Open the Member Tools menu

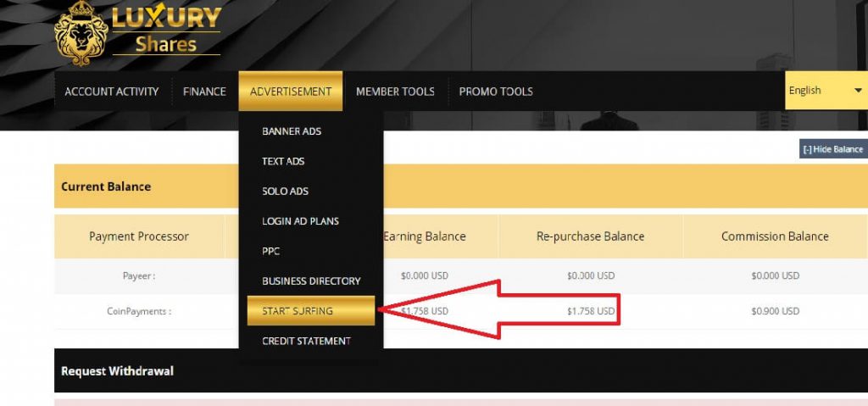(x=395, y=92)
